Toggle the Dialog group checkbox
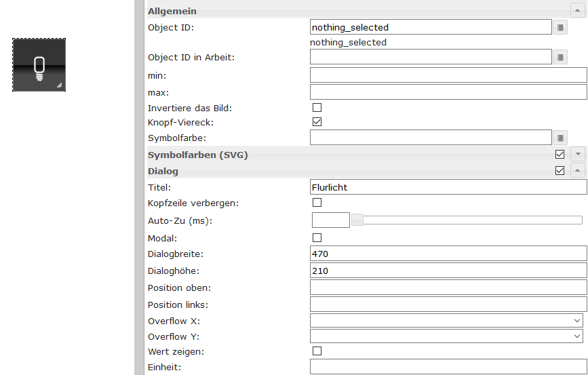The width and height of the screenshot is (588, 375). pyautogui.click(x=560, y=171)
